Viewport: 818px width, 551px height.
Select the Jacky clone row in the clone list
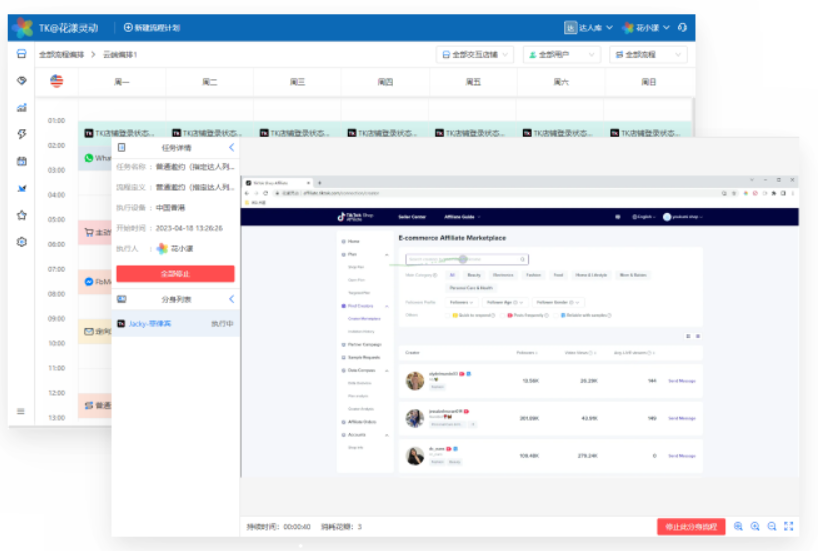point(175,324)
